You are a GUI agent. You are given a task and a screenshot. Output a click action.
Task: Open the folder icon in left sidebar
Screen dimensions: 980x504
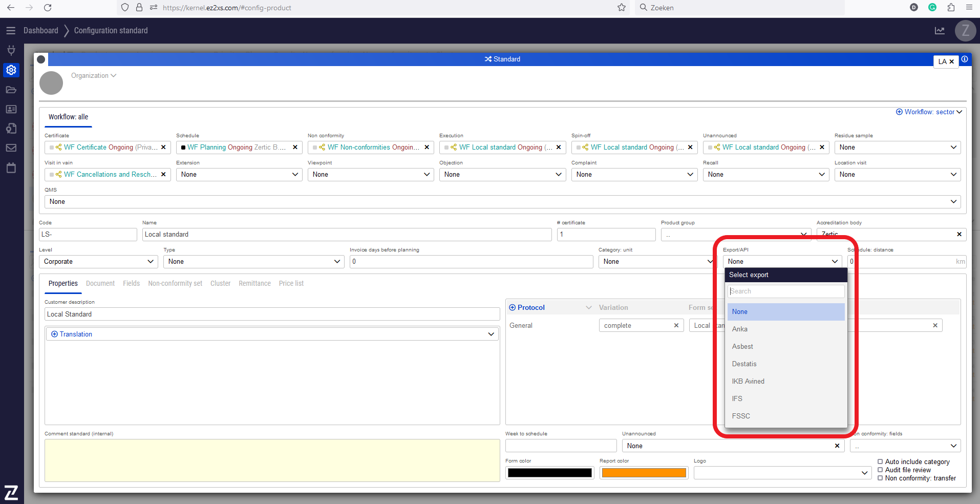tap(11, 90)
